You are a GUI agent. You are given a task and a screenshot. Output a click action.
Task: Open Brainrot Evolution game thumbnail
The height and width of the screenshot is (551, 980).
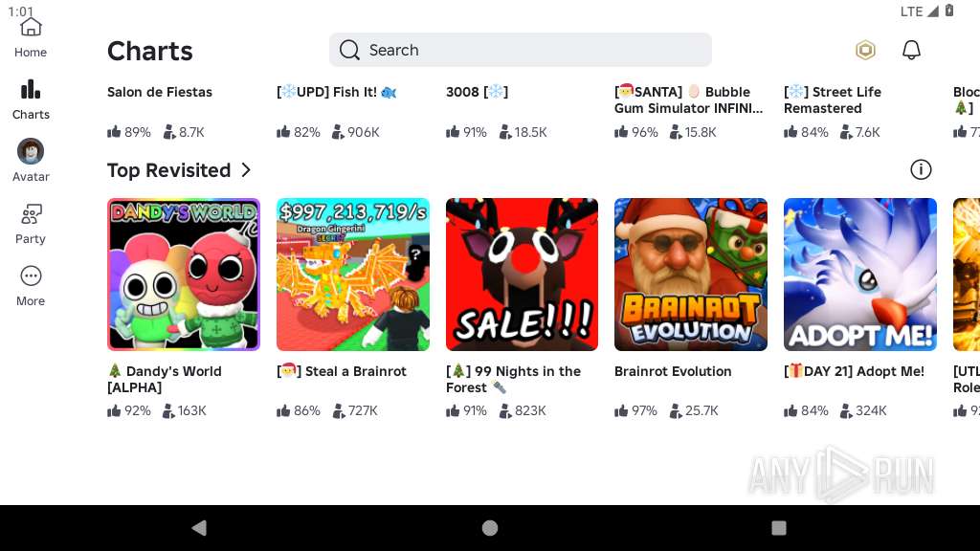tap(691, 275)
